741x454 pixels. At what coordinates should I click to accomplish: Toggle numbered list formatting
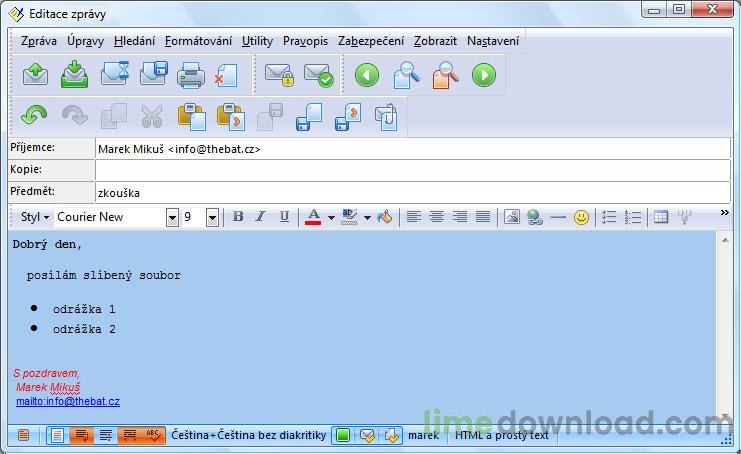coord(632,217)
